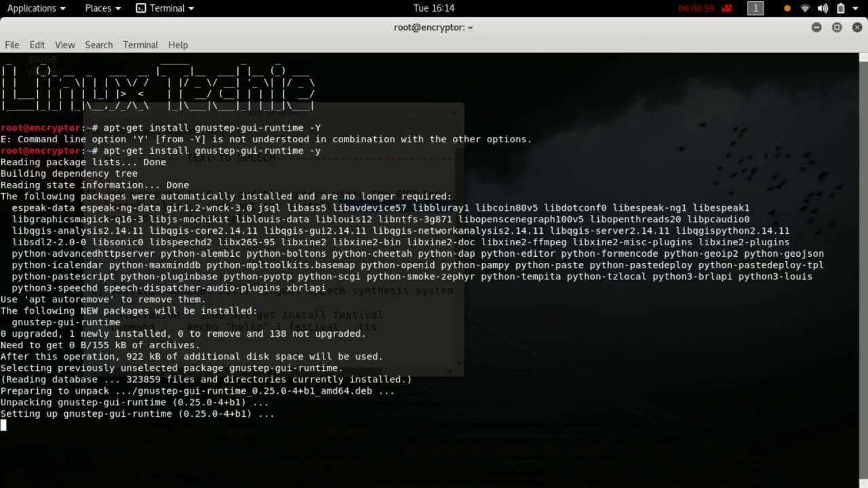Viewport: 868px width, 488px height.
Task: Close the terminal window
Action: tap(856, 27)
